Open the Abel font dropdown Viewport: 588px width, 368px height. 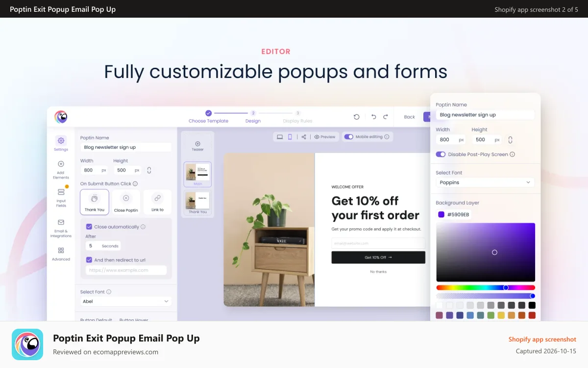point(126,301)
